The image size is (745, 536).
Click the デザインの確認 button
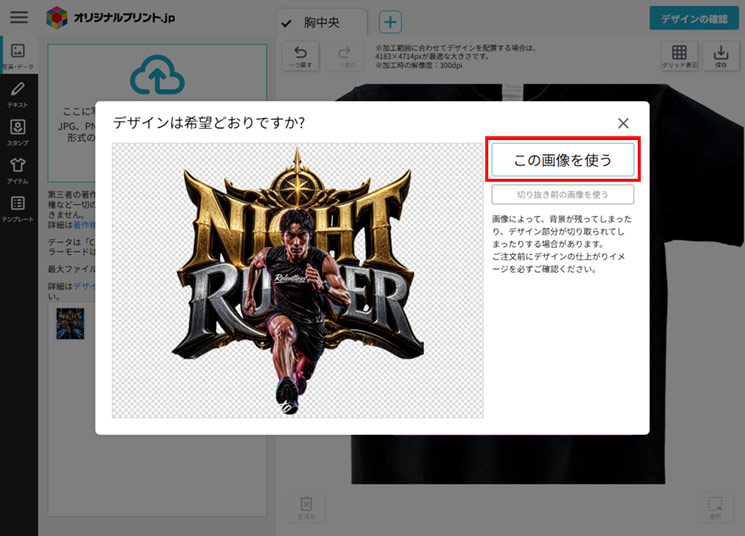pyautogui.click(x=694, y=19)
